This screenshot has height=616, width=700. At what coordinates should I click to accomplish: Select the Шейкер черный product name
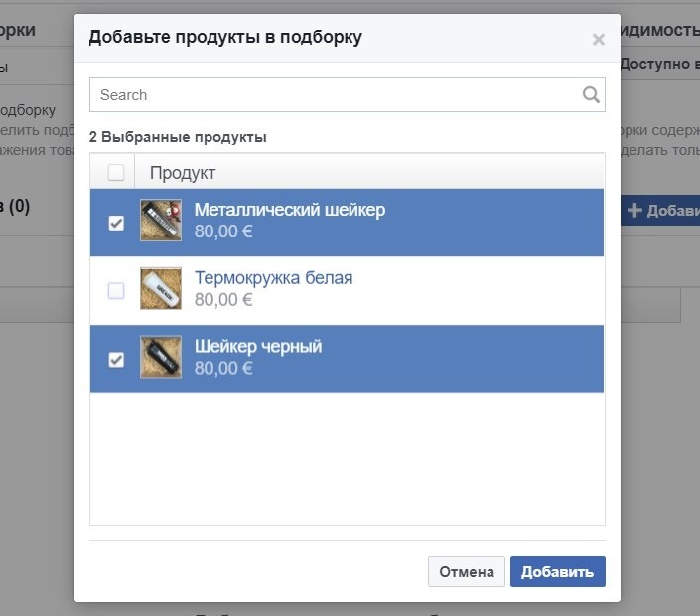[x=258, y=346]
